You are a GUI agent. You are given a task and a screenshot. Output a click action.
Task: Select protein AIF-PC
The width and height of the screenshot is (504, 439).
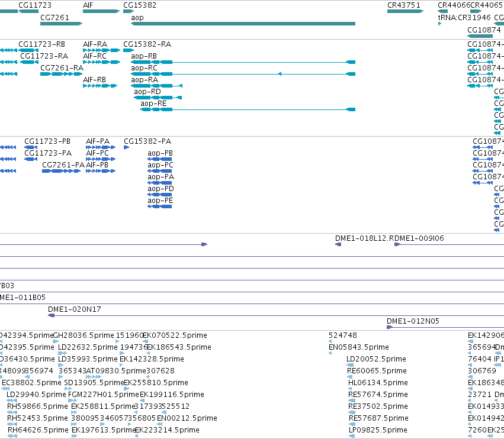pos(101,159)
